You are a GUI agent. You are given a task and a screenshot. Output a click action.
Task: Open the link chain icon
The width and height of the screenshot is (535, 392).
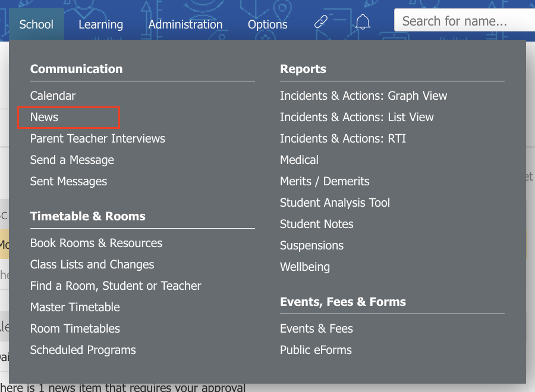(321, 22)
